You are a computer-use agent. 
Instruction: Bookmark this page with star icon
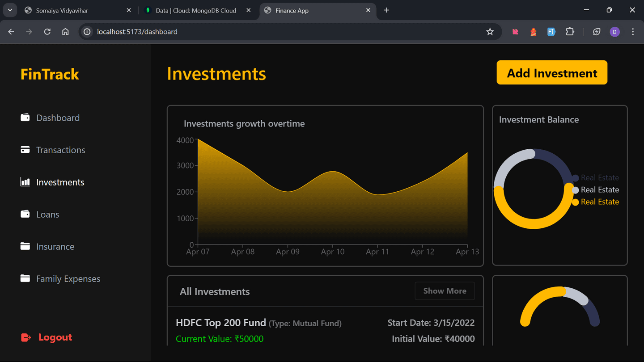click(x=490, y=32)
